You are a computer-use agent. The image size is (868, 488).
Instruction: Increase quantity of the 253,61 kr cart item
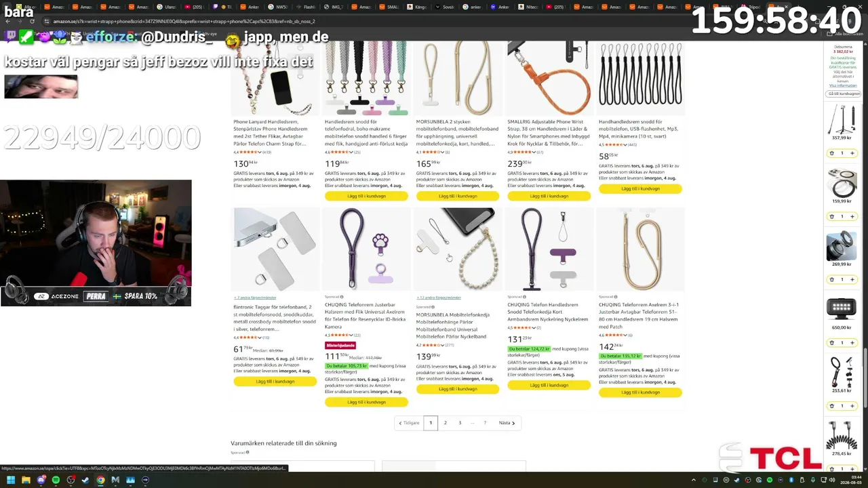(852, 405)
